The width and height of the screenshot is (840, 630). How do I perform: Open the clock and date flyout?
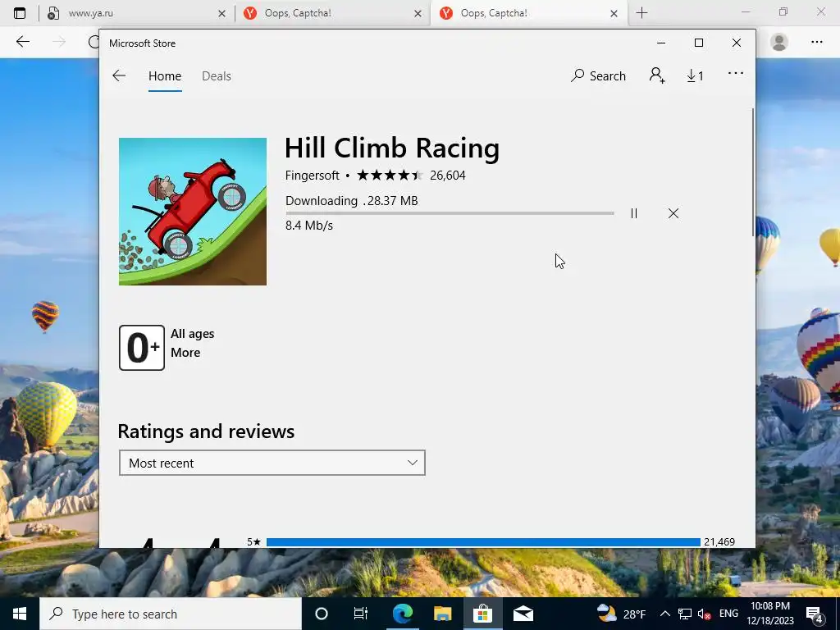[769, 614]
